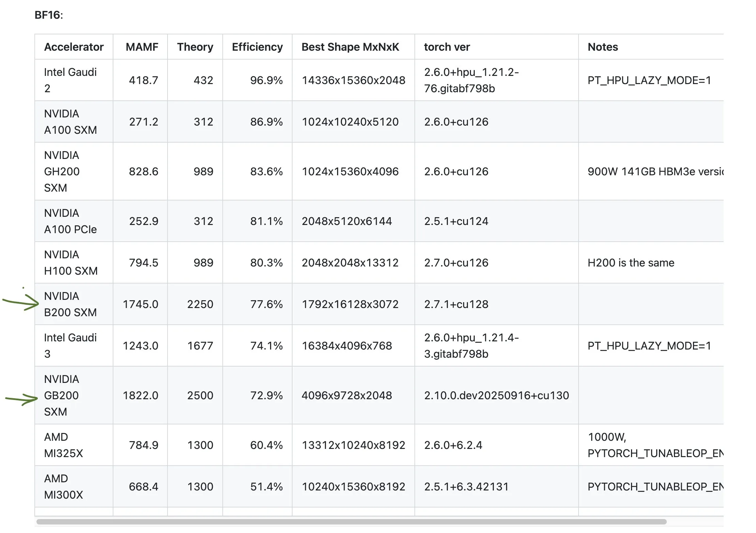Click the Intel Gaudi 2 cell
The width and height of the screenshot is (756, 533).
point(70,80)
